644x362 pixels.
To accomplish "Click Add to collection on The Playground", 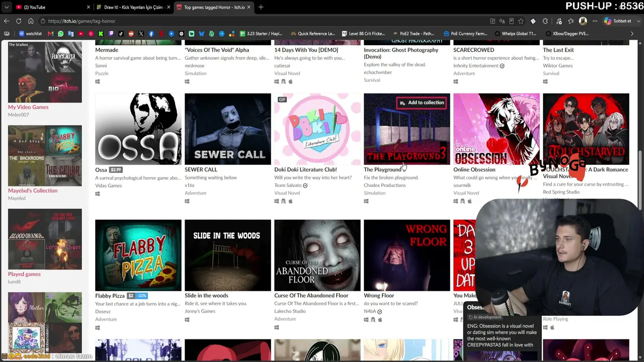I will coord(422,103).
